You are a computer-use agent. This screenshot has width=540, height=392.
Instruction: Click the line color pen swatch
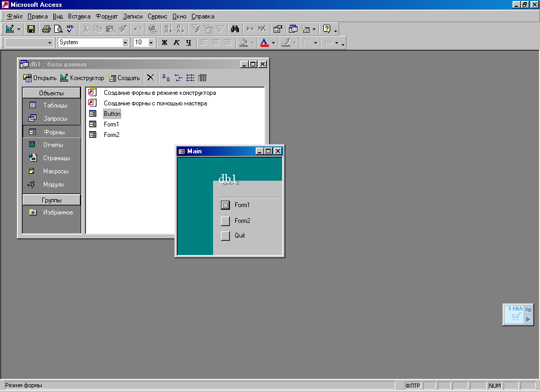click(x=285, y=42)
